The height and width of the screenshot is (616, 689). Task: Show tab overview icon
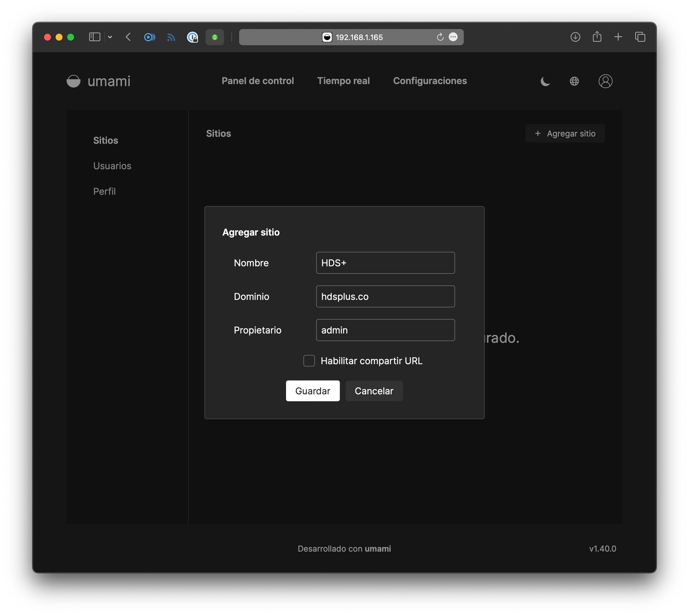[x=640, y=37]
